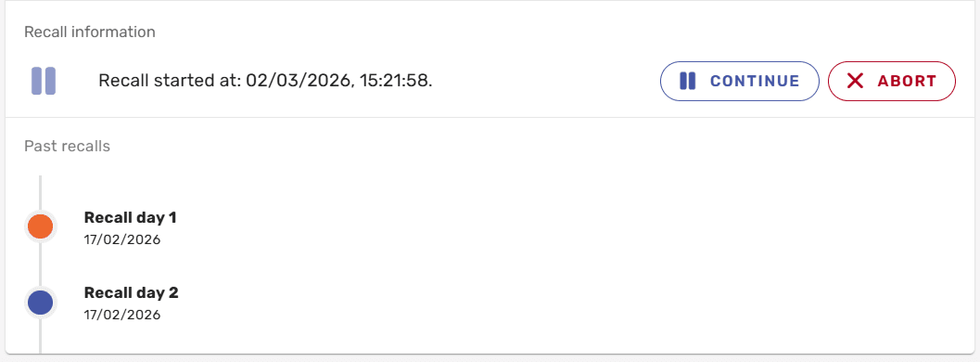Click the word ABORT in red button
This screenshot has height=362, width=980.
click(907, 82)
